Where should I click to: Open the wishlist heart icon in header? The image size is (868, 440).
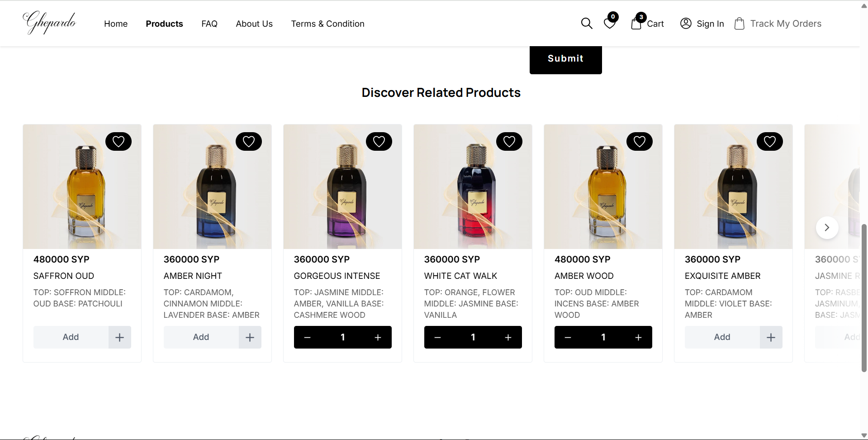(610, 23)
